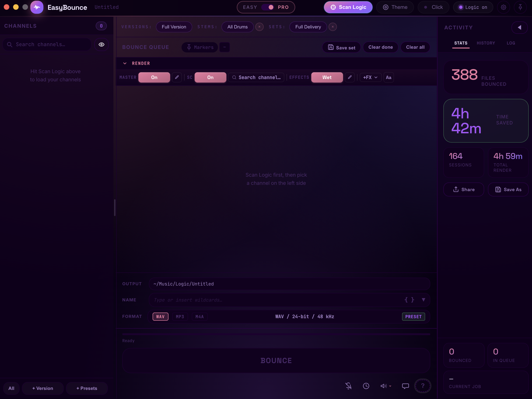Select the MP3 format option
The height and width of the screenshot is (399, 532).
[180, 316]
